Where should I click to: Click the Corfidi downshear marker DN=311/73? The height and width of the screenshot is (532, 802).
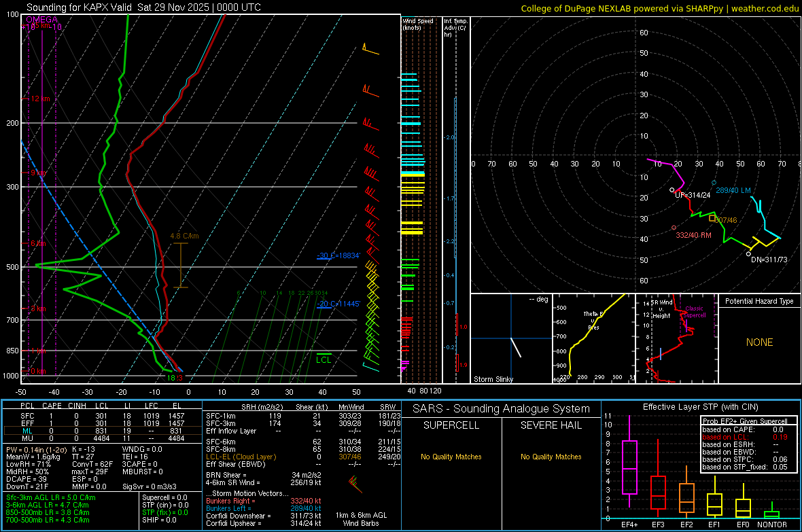(748, 253)
